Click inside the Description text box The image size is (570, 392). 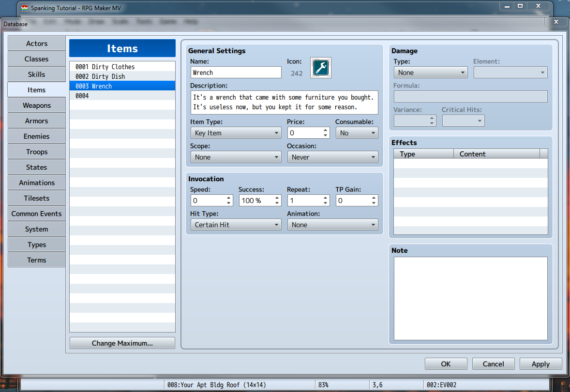(x=284, y=102)
